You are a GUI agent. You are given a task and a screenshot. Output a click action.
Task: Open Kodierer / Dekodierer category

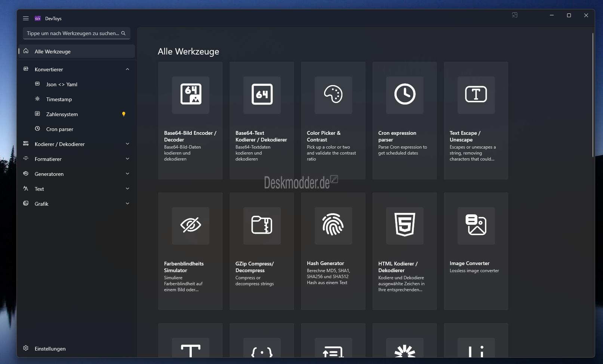[x=77, y=144]
